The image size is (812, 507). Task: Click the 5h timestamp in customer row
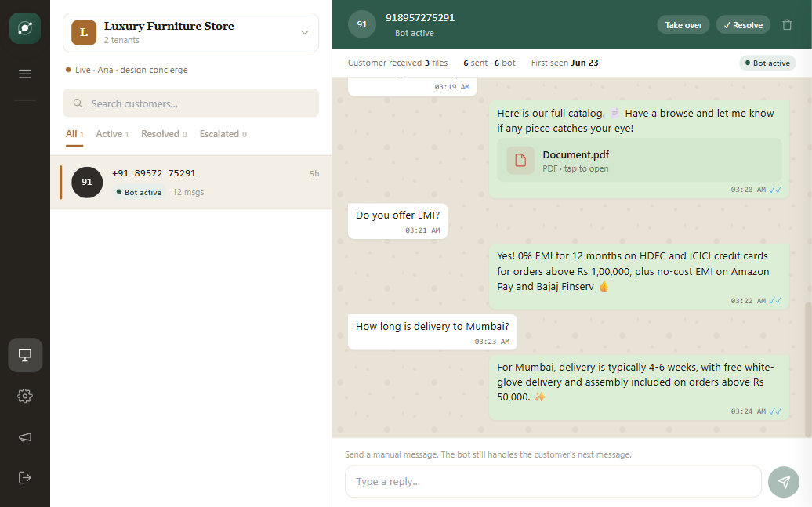pos(314,173)
